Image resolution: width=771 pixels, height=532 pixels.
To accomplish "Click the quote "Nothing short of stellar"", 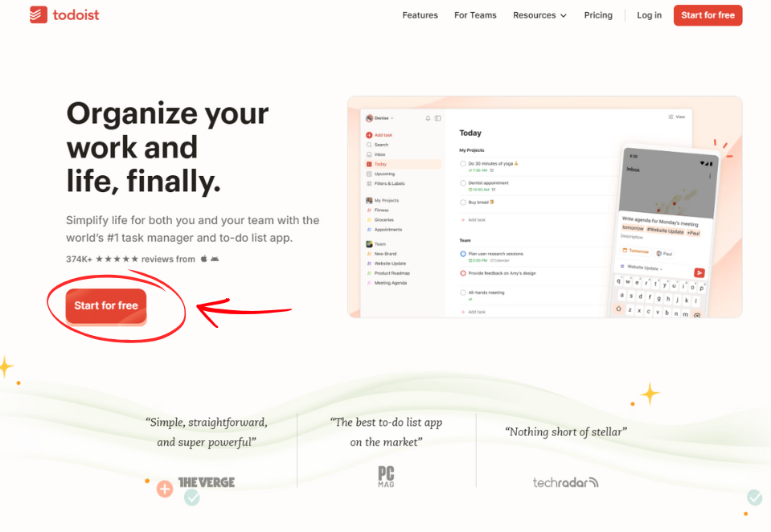I will [x=566, y=432].
